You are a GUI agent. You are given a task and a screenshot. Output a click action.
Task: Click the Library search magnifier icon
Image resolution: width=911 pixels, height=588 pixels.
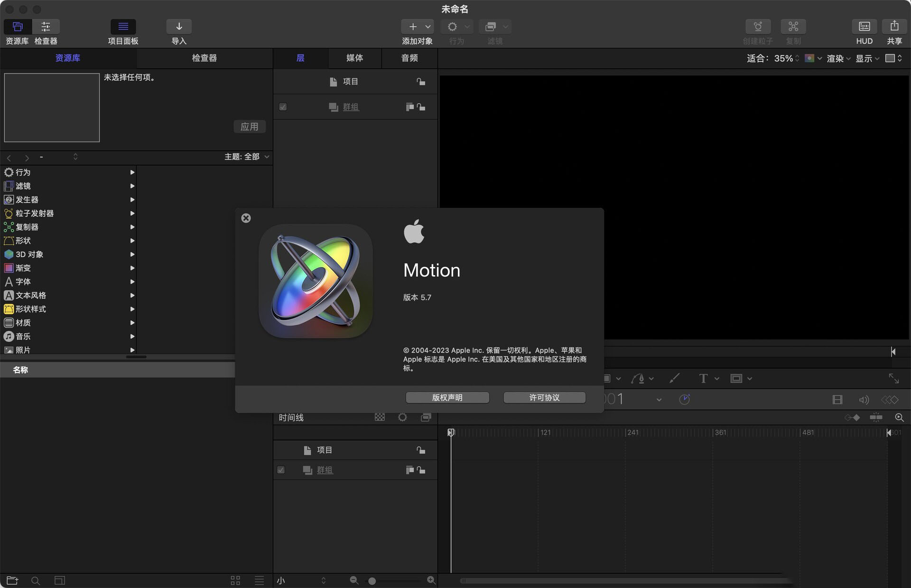36,580
